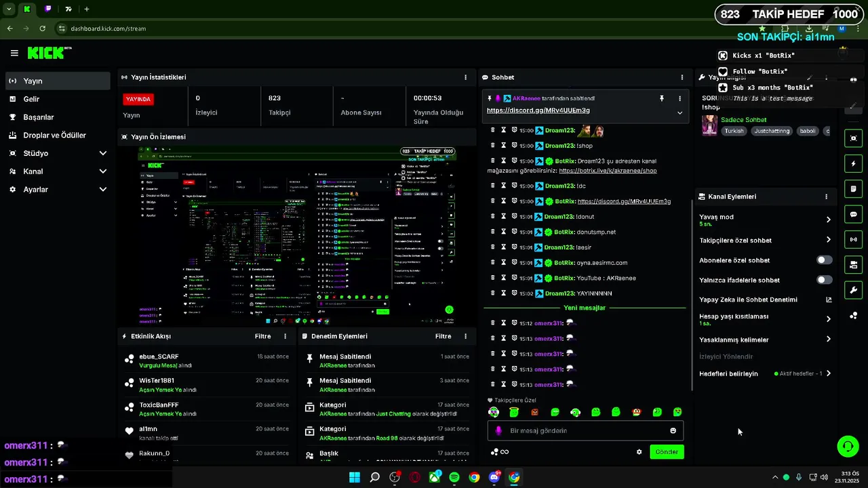This screenshot has height=488, width=868.
Task: Switch to the Twitch browser tab
Action: coord(48,9)
